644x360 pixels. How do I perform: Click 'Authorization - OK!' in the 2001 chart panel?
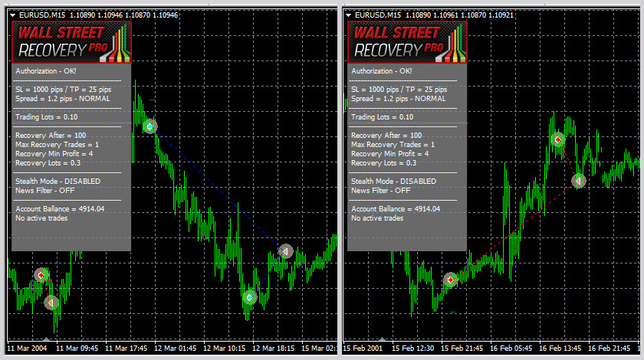click(x=381, y=71)
